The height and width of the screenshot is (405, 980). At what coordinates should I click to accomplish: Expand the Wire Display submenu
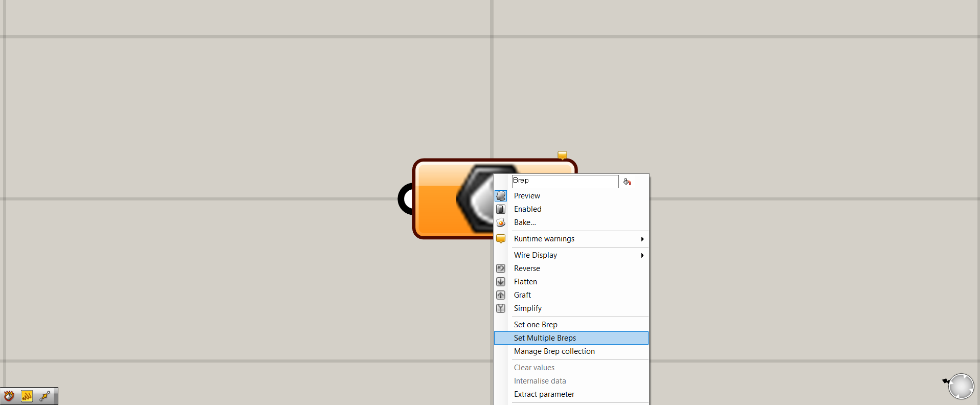571,255
